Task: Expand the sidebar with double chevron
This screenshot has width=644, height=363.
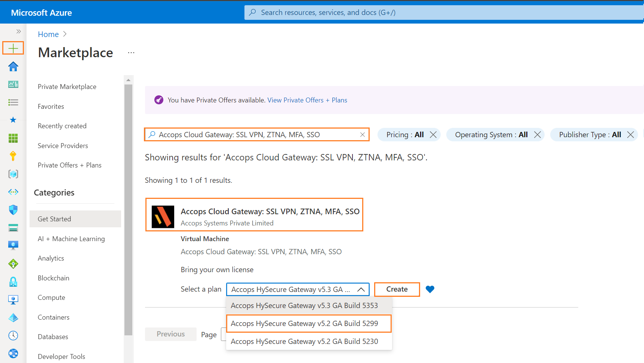Action: click(18, 31)
